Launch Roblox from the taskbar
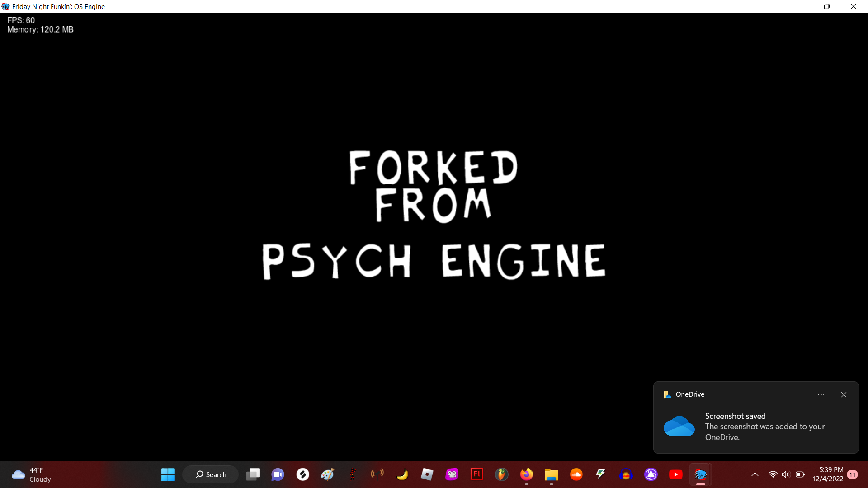868x488 pixels. 427,474
